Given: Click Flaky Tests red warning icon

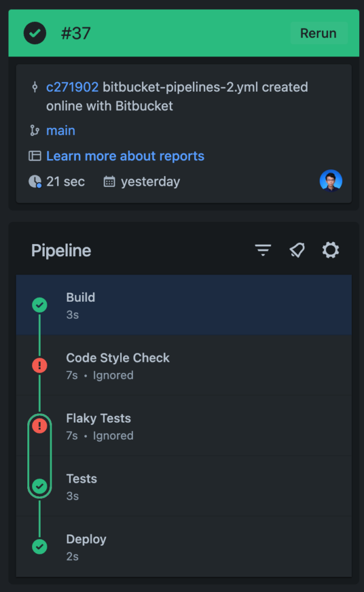Looking at the screenshot, I should pos(39,426).
